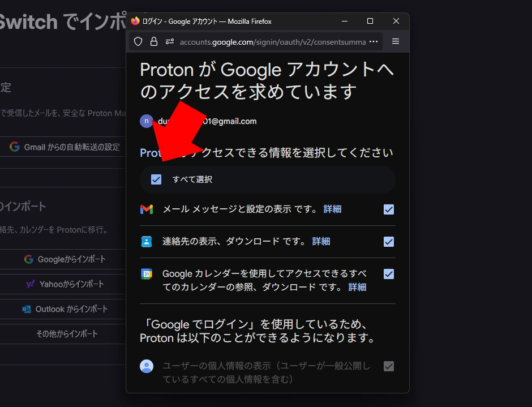Click the Yahoo logo on import button
532x407 pixels.
coord(31,284)
